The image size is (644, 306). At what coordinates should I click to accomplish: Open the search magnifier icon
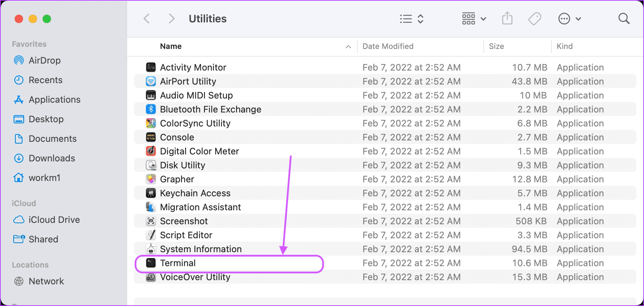point(624,19)
